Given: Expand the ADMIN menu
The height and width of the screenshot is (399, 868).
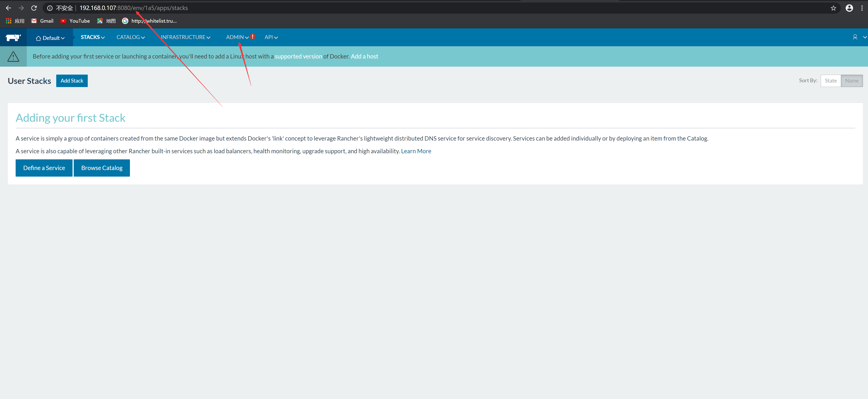Looking at the screenshot, I should tap(237, 37).
